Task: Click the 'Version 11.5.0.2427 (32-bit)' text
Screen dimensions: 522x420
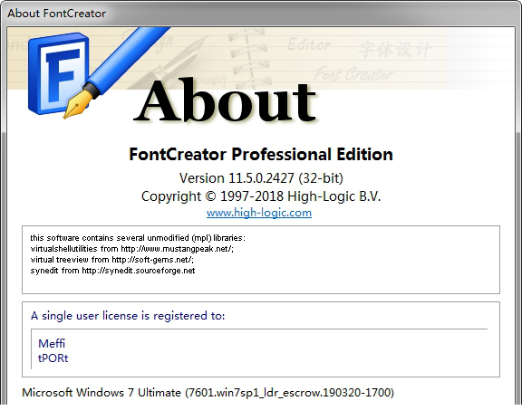Action: (261, 178)
